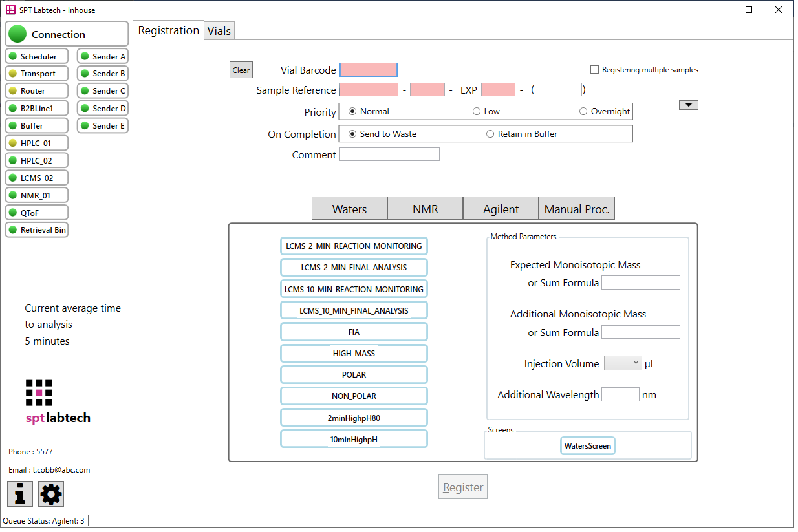
Task: Open settings via the gear icon
Action: coord(50,493)
